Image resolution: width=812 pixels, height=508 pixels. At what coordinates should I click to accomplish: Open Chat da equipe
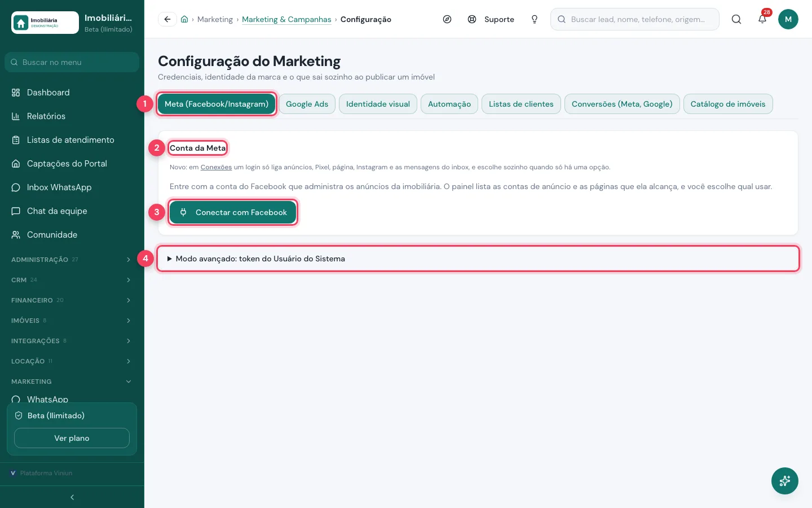[72, 211]
